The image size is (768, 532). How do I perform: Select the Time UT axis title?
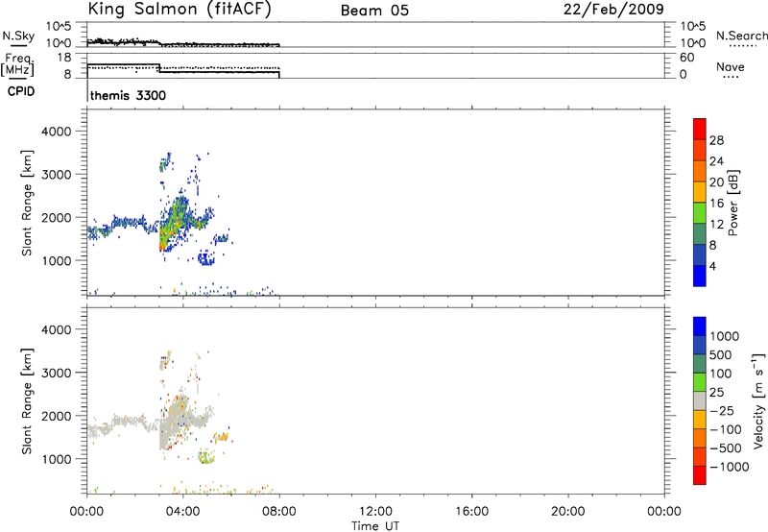pos(375,526)
